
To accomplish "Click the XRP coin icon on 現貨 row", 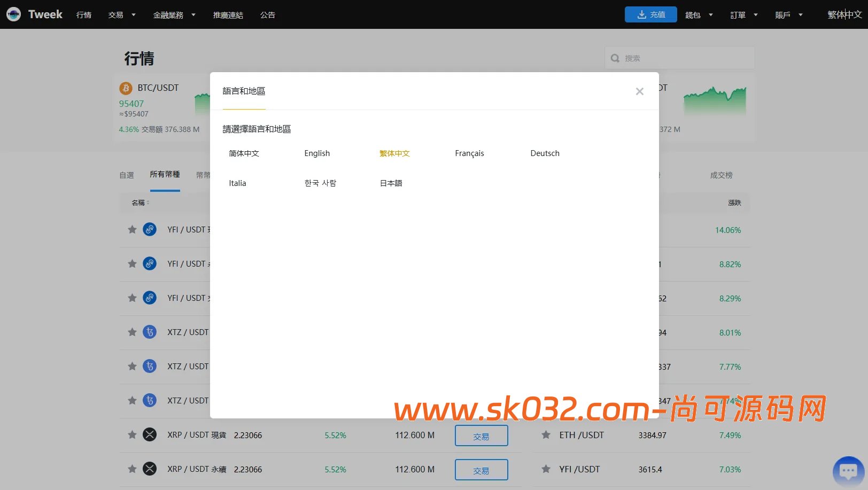I will [x=150, y=434].
